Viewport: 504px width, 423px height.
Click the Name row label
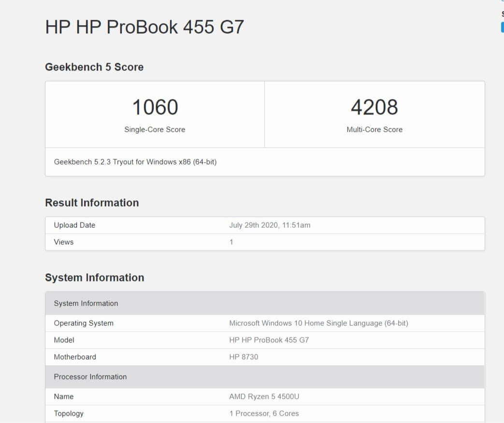pos(64,396)
